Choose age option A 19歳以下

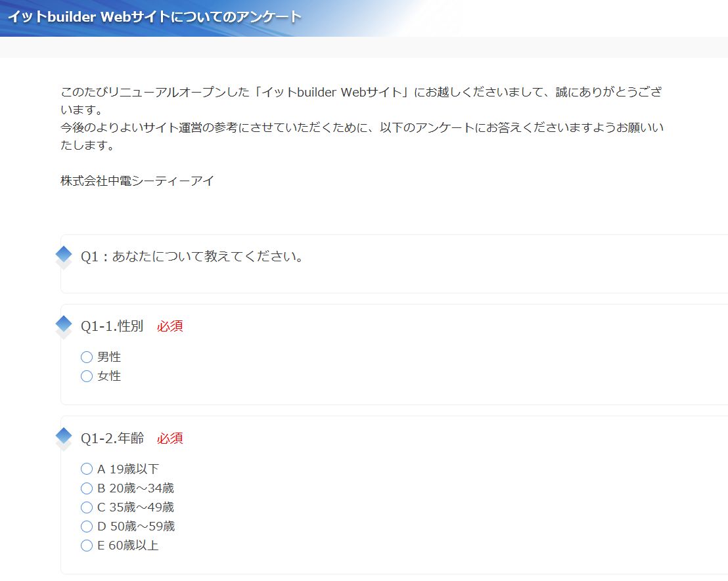click(x=87, y=469)
